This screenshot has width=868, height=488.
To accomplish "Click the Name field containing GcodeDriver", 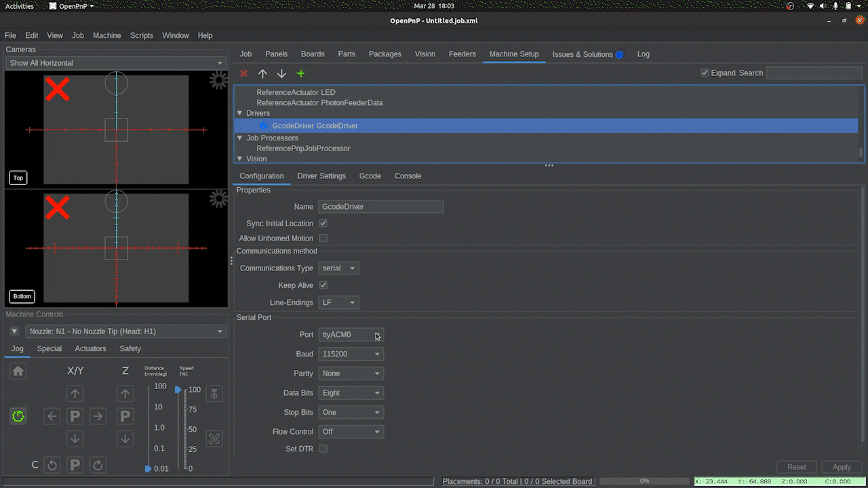I will (x=381, y=207).
